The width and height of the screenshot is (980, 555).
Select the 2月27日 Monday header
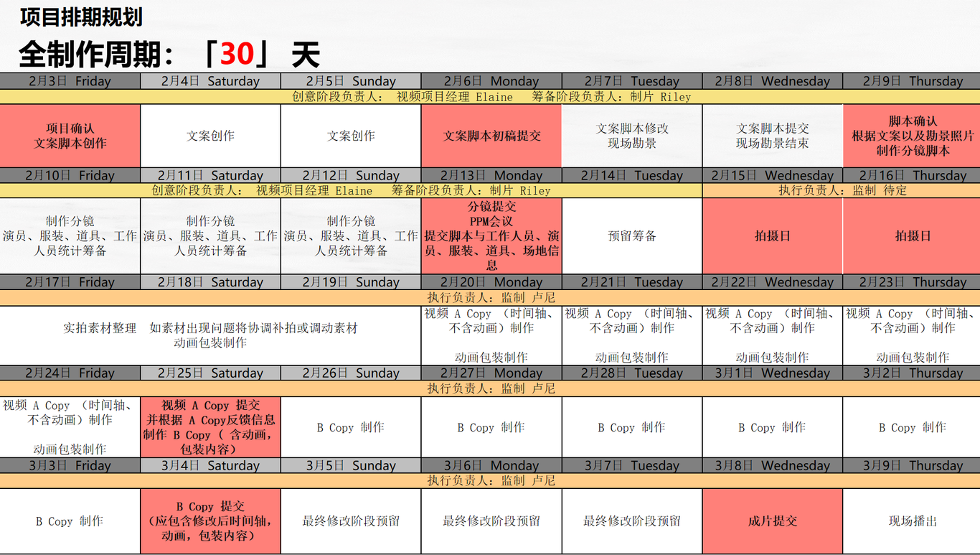(x=491, y=373)
